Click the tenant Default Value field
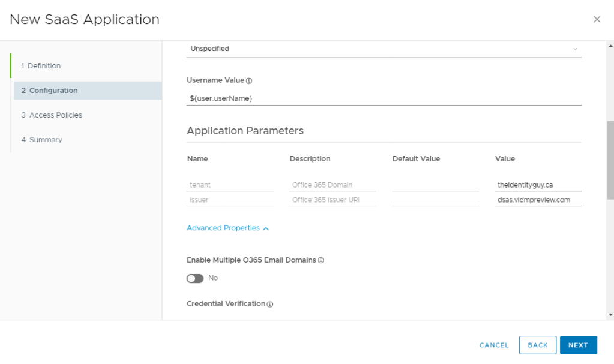 coord(435,185)
